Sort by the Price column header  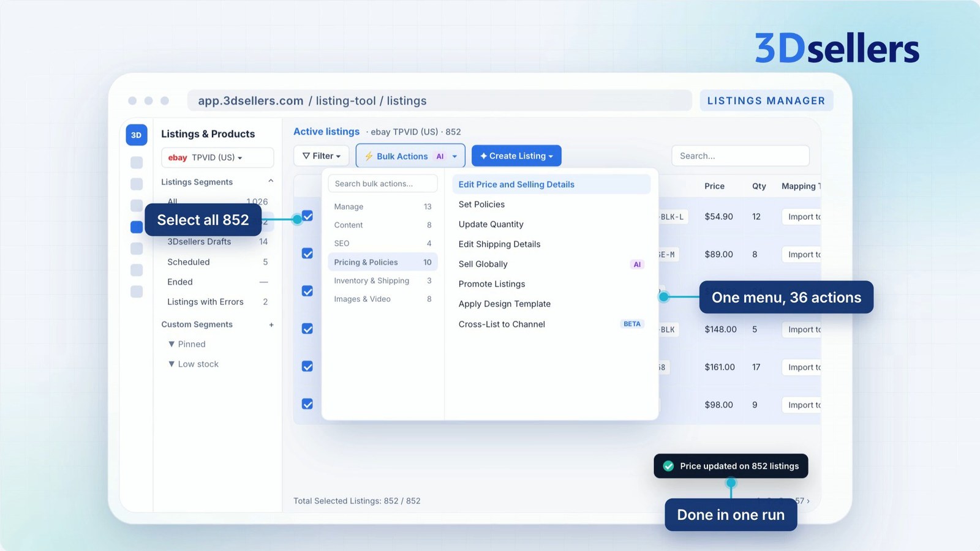(x=714, y=186)
